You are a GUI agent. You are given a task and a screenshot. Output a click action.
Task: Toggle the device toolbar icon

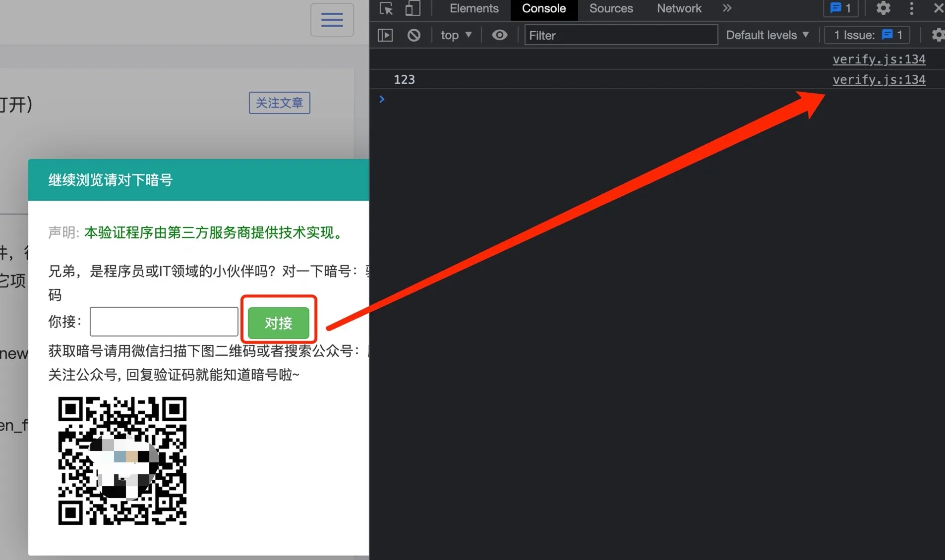(x=413, y=8)
